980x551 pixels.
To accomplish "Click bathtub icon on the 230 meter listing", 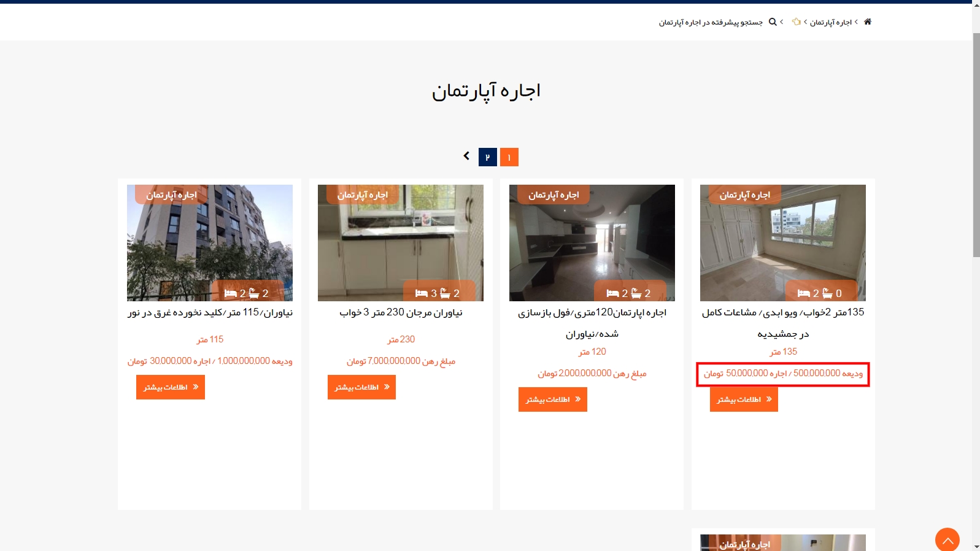I will coord(445,293).
